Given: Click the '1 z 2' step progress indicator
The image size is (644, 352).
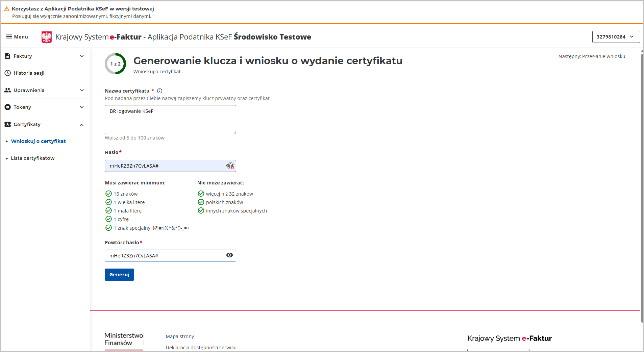Looking at the screenshot, I should (x=116, y=64).
